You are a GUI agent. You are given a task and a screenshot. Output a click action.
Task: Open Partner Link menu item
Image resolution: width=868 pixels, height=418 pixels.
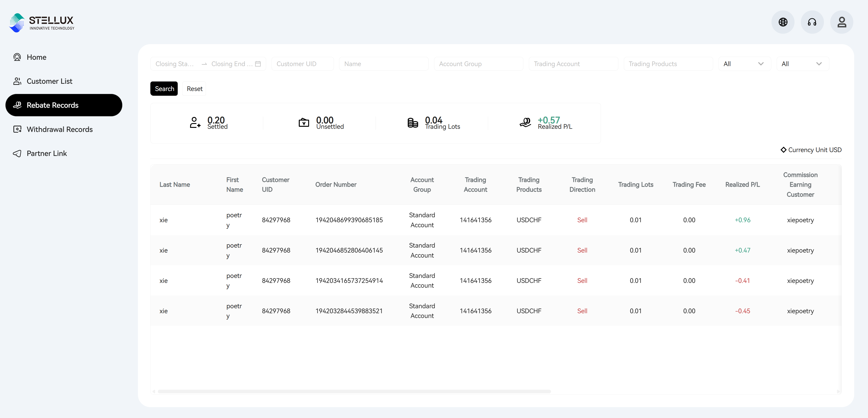(x=64, y=153)
